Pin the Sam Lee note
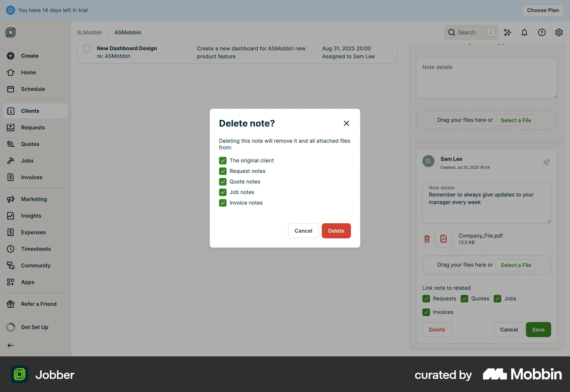Image resolution: width=570 pixels, height=392 pixels. (x=546, y=162)
